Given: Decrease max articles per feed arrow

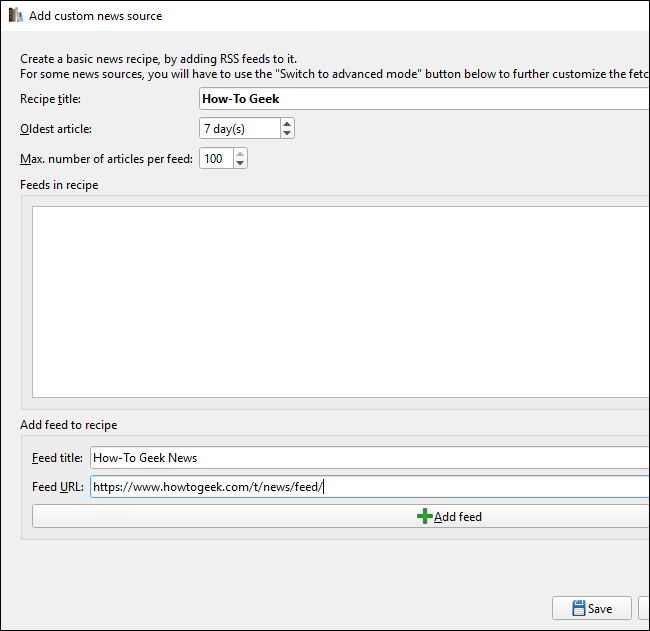Looking at the screenshot, I should (240, 163).
